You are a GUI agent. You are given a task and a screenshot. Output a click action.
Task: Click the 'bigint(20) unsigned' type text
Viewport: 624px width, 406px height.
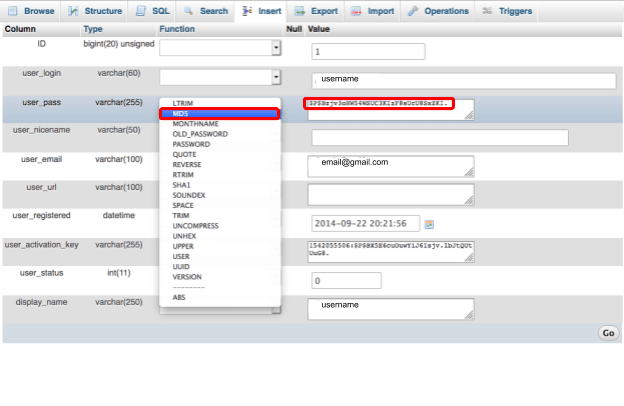119,44
